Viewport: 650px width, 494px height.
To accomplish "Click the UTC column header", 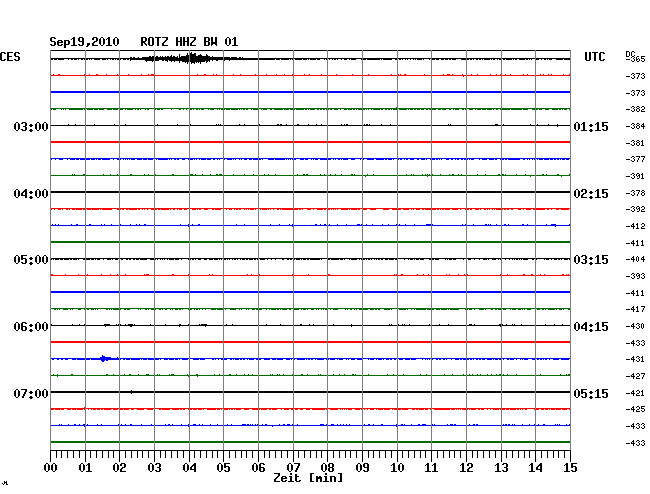I will point(594,57).
